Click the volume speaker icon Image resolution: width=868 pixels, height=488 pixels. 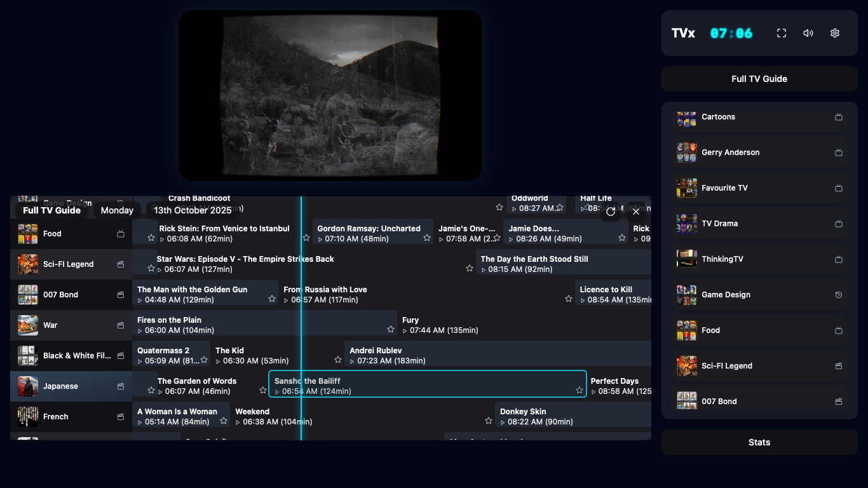(808, 33)
